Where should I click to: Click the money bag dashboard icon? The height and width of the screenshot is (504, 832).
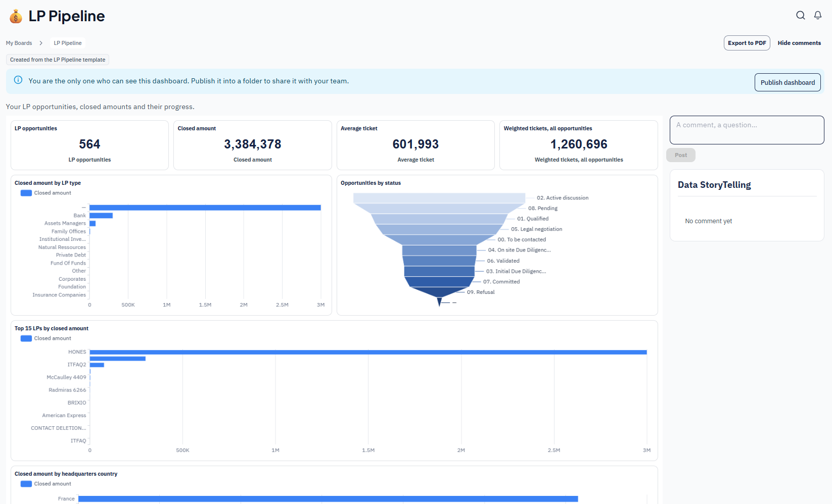pos(16,17)
